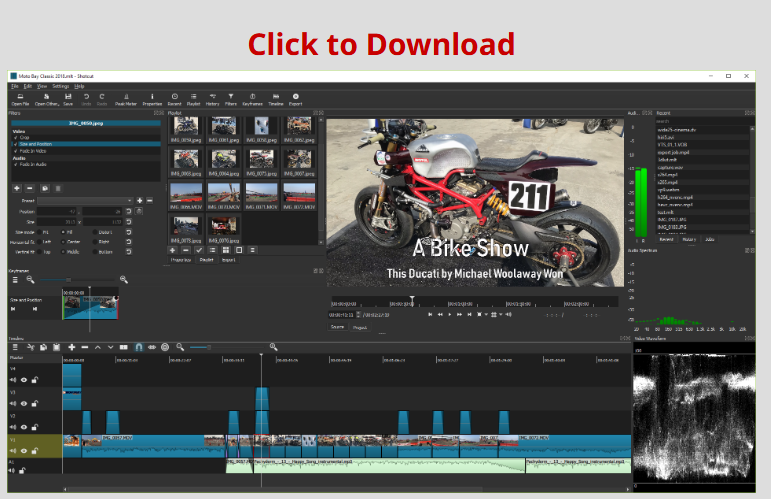Hide track V4 using eye icon
This screenshot has width=771, height=499.
tap(24, 380)
